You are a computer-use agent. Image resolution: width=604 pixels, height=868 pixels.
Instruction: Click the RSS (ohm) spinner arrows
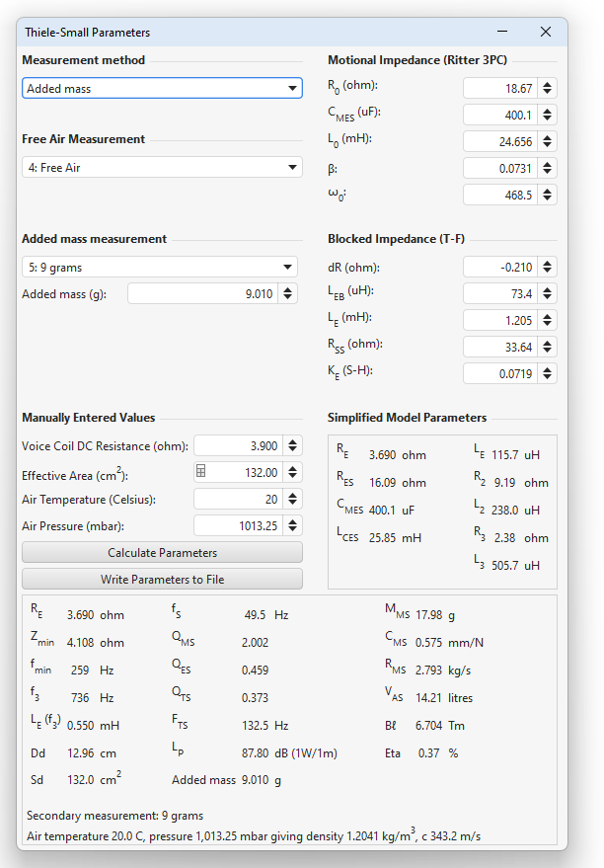tap(547, 347)
